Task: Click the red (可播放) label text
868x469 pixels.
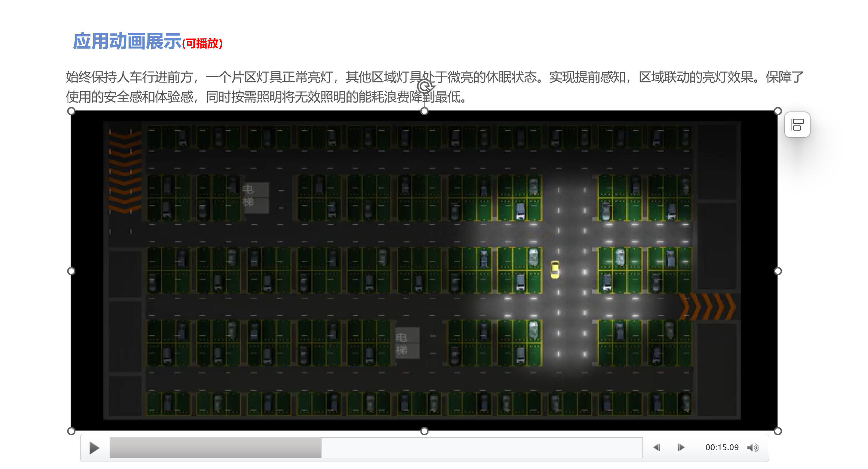Action: pos(203,44)
